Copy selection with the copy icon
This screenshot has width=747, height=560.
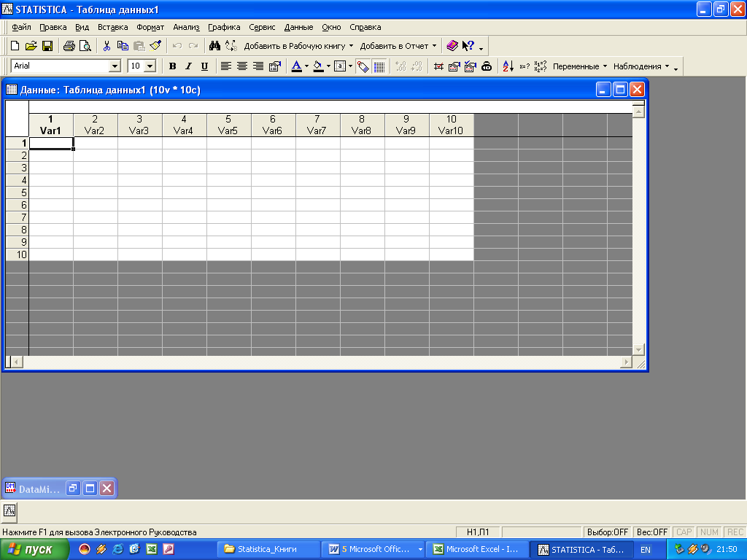[123, 46]
